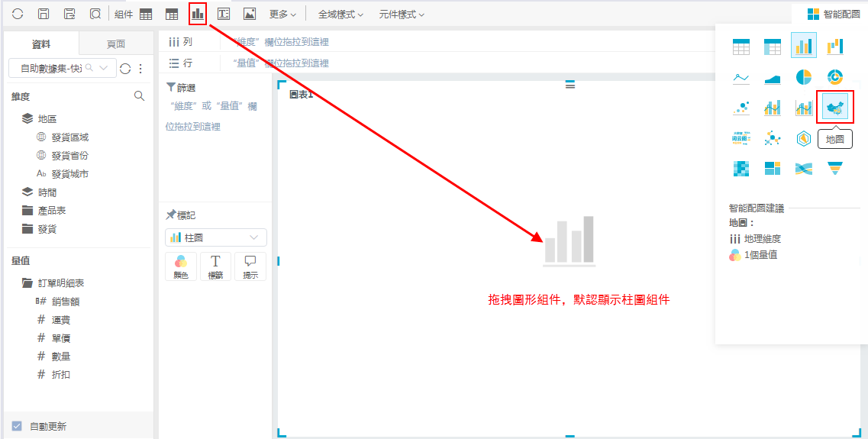
Task: Open the 全域樣式 dropdown
Action: click(340, 14)
